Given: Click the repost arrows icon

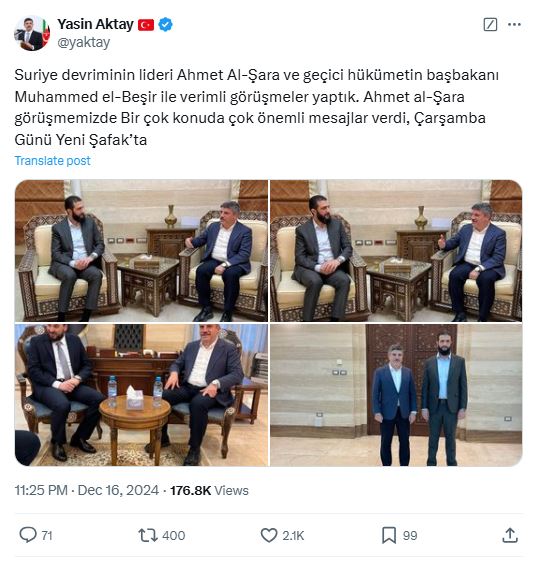Looking at the screenshot, I should point(148,535).
